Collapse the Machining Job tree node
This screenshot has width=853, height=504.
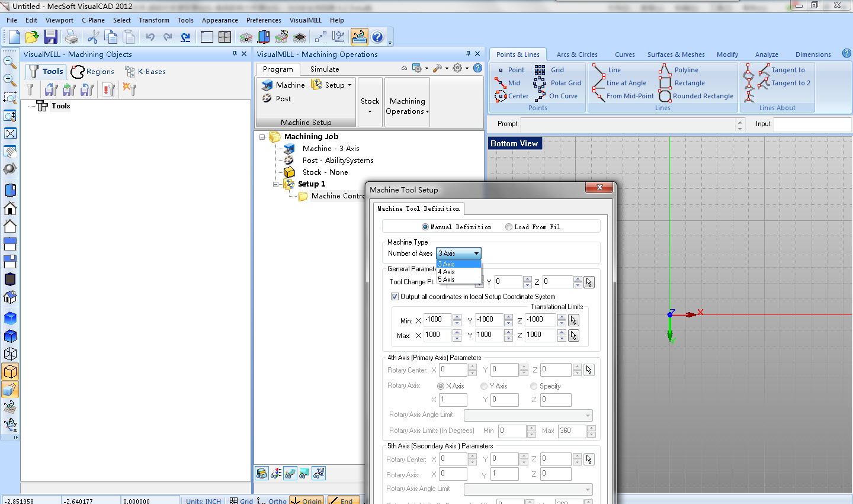tap(262, 137)
